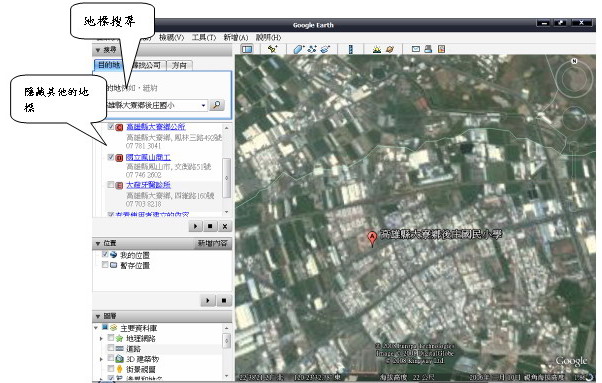This screenshot has height=383, width=602.
Task: Stop tour in the 位置 panel
Action: (x=224, y=300)
